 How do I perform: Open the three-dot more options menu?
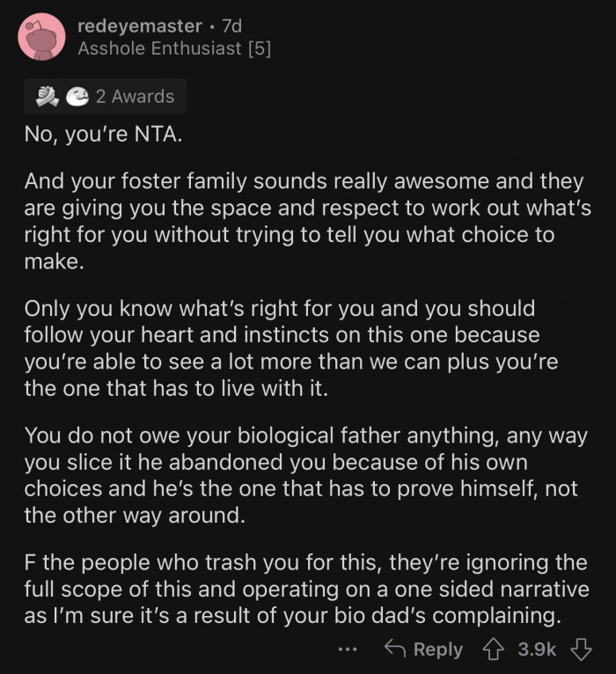348,649
